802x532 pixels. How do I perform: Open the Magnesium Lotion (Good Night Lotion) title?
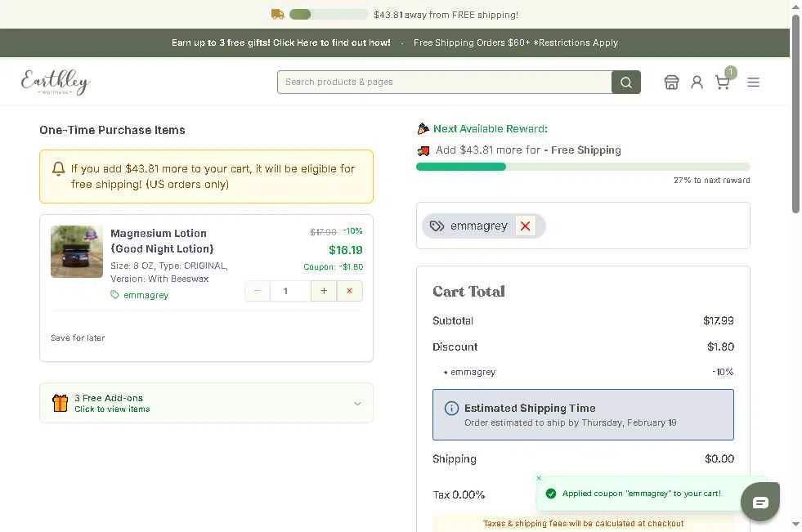(x=162, y=241)
